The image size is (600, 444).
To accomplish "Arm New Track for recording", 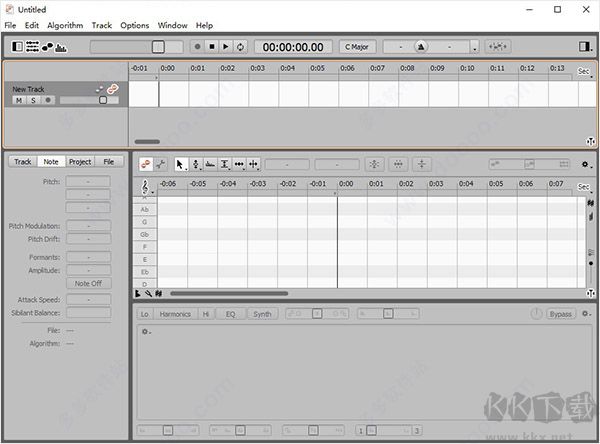I will click(x=48, y=100).
